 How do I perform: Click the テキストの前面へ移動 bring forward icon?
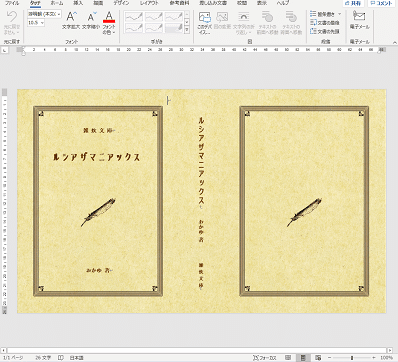(x=267, y=17)
